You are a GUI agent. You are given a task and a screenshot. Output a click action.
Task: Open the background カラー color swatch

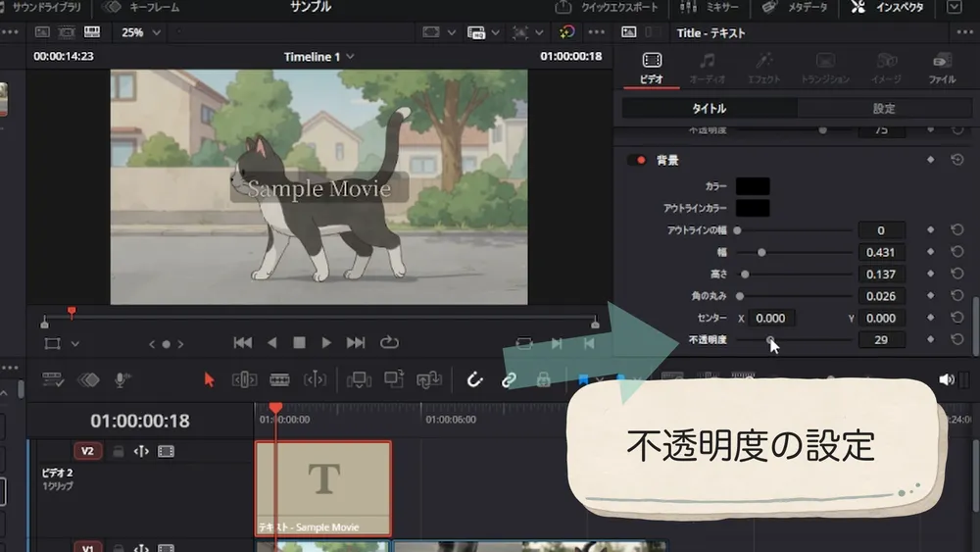753,186
